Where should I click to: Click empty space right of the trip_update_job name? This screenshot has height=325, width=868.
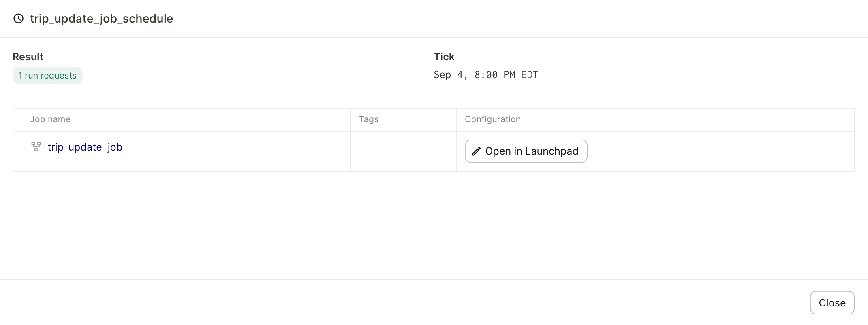tap(235, 151)
